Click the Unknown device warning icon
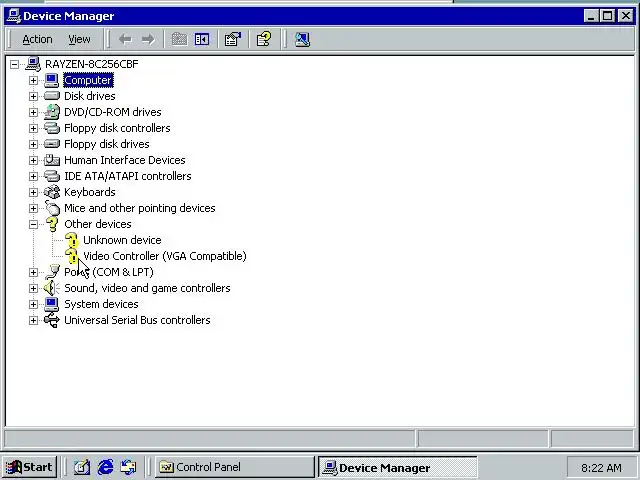This screenshot has height=480, width=640. click(x=71, y=240)
